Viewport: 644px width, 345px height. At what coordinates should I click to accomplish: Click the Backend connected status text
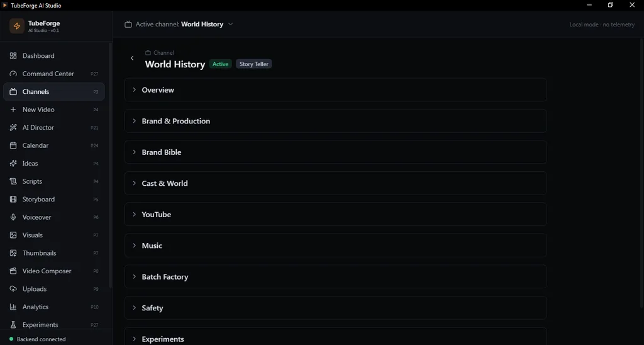click(41, 339)
